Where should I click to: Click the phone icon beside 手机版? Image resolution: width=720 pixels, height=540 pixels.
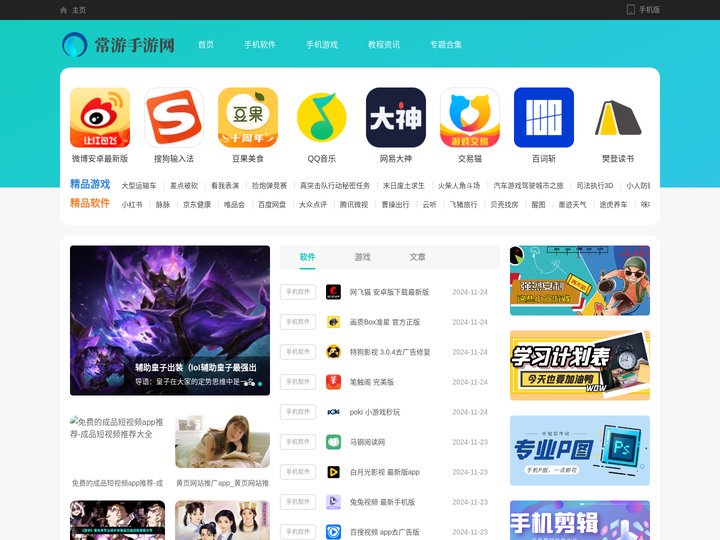pos(631,10)
